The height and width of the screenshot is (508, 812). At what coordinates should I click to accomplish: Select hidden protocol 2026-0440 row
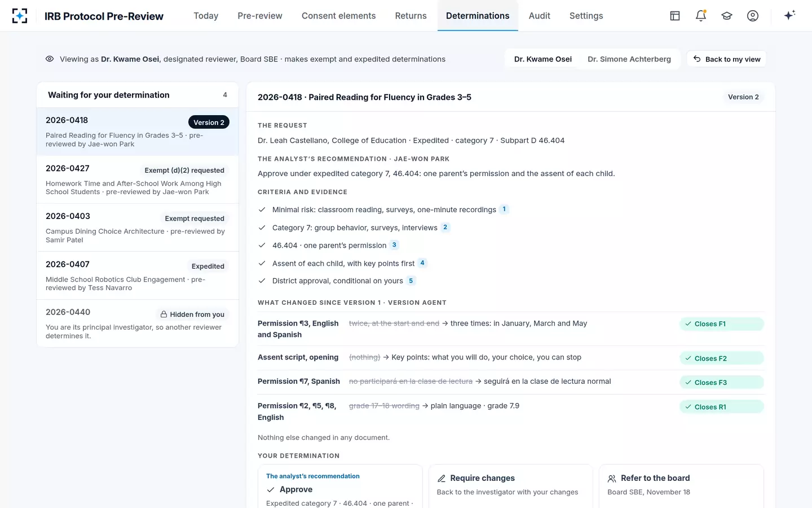click(x=138, y=323)
